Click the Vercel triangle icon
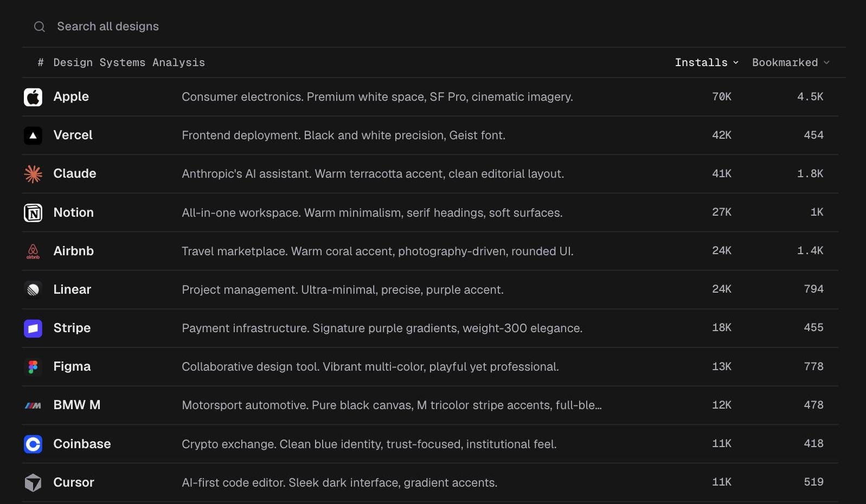 pyautogui.click(x=33, y=135)
